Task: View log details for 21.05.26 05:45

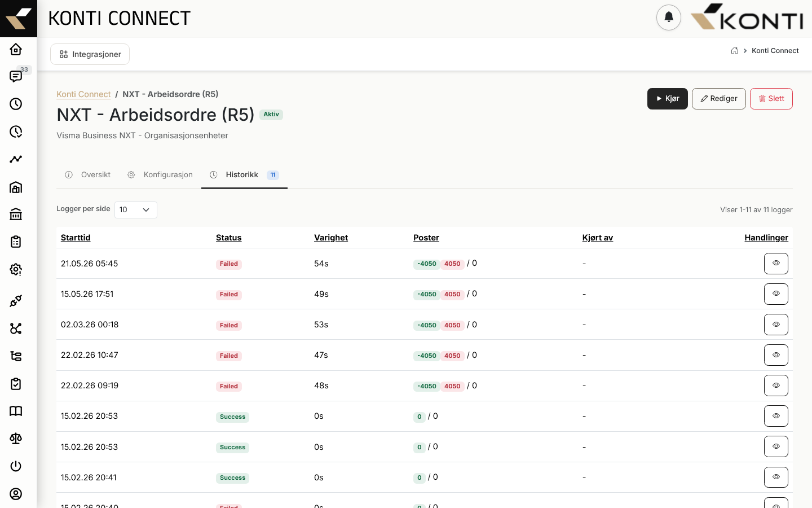Action: coord(776,264)
